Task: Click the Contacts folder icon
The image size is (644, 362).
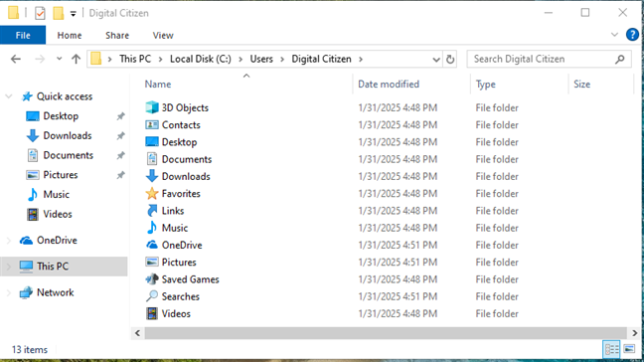Action: pos(152,125)
